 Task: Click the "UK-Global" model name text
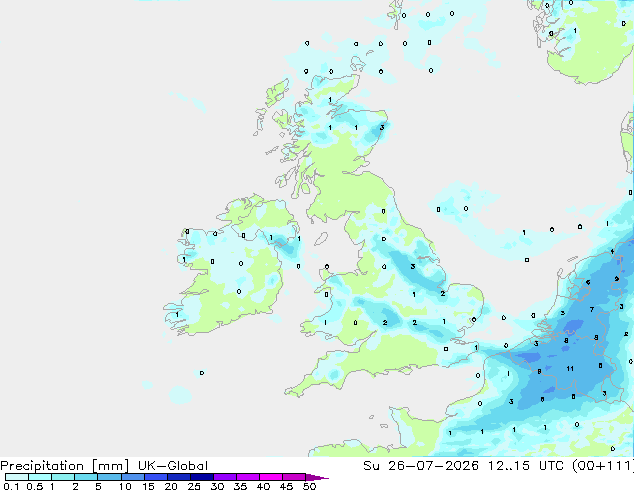[x=173, y=466]
